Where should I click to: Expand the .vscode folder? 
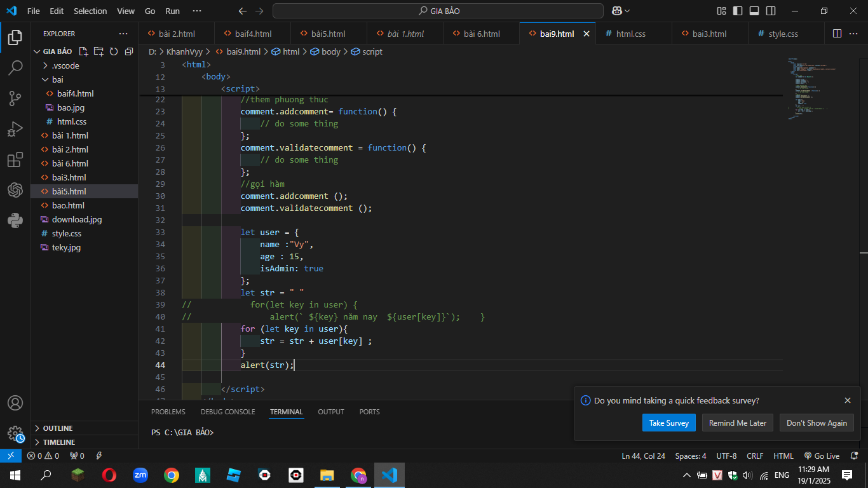(x=84, y=65)
